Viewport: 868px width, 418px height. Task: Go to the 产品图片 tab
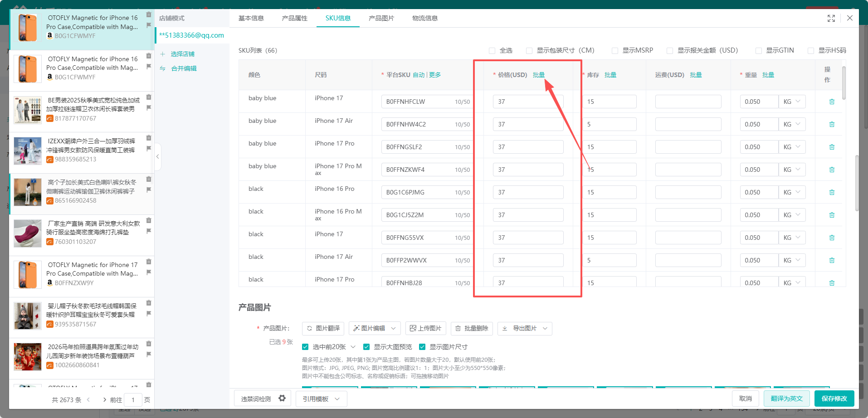pyautogui.click(x=381, y=18)
